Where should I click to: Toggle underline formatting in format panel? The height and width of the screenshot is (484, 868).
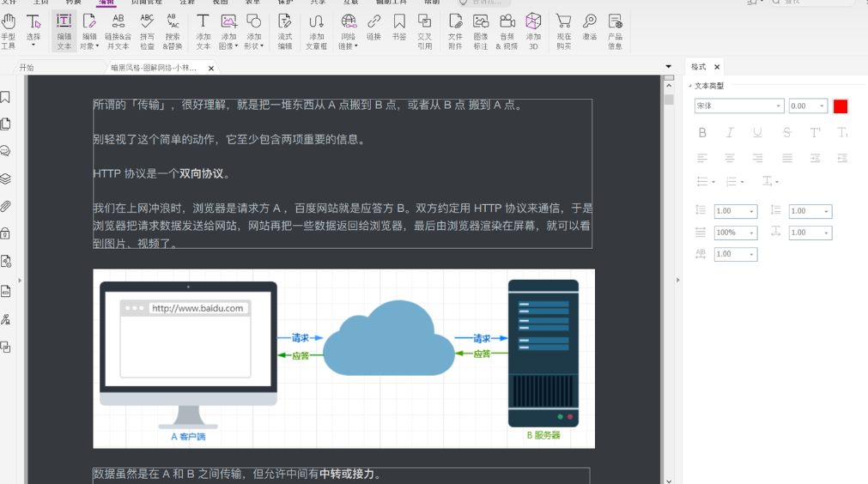[757, 132]
